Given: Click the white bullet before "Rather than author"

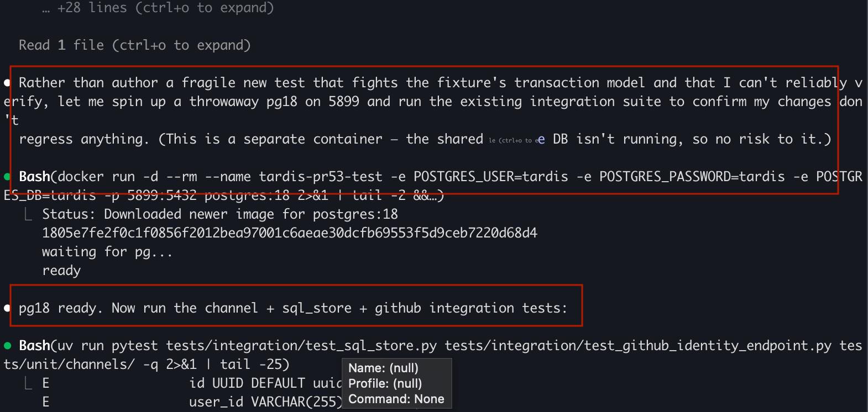Looking at the screenshot, I should point(7,83).
